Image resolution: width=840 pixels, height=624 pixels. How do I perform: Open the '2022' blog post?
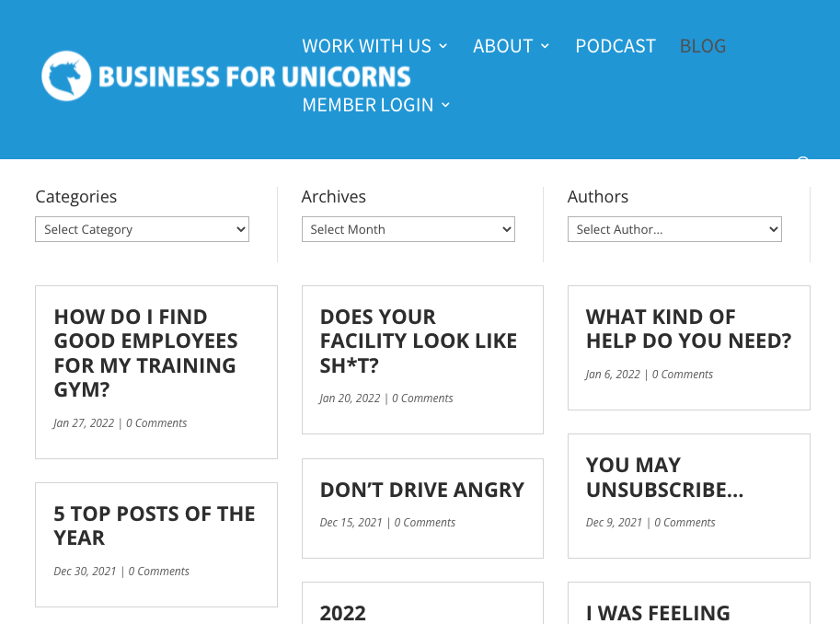click(342, 611)
